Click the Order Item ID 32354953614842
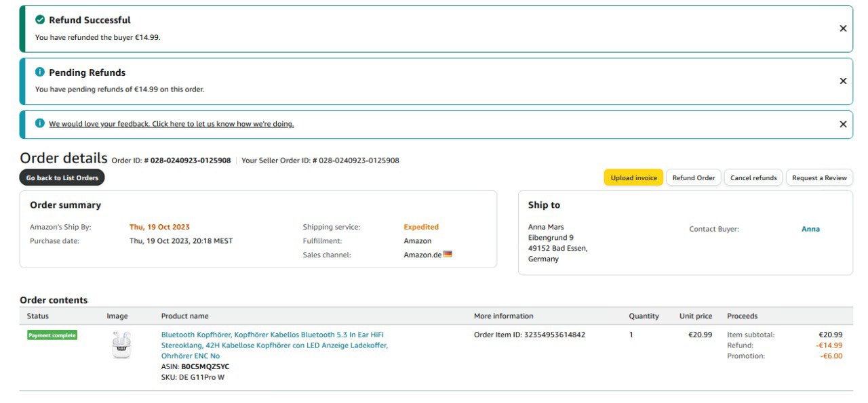Viewport: 868px width, 403px height. click(554, 335)
